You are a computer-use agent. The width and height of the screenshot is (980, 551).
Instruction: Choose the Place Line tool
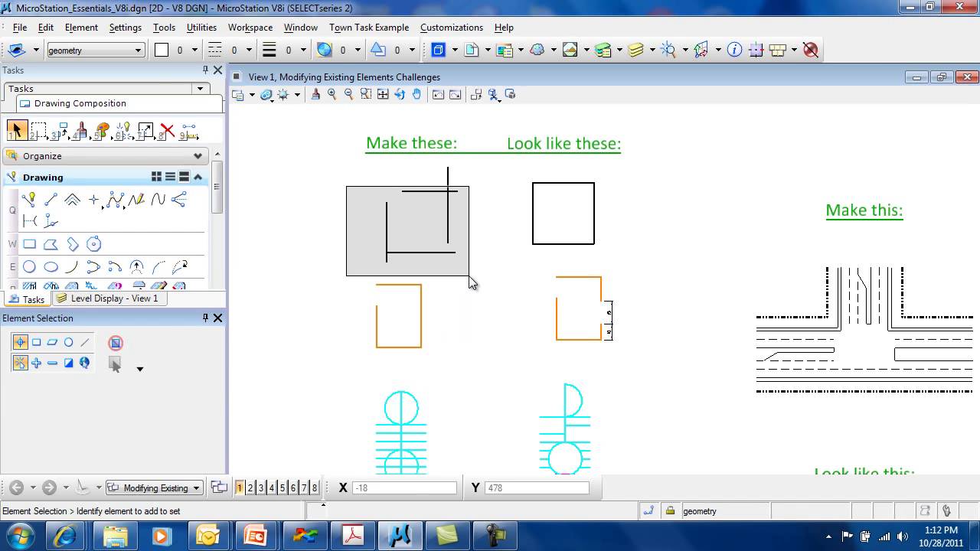(51, 200)
